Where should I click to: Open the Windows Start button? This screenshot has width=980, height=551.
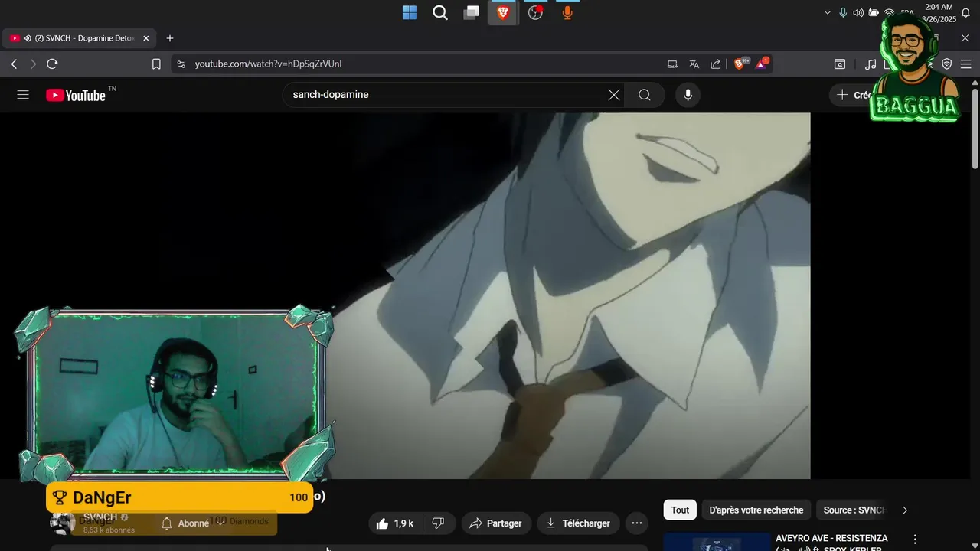click(x=410, y=12)
